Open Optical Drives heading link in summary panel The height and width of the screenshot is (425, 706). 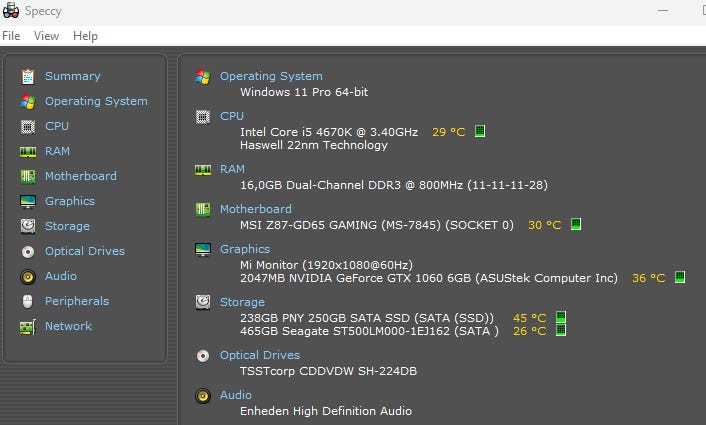click(260, 355)
